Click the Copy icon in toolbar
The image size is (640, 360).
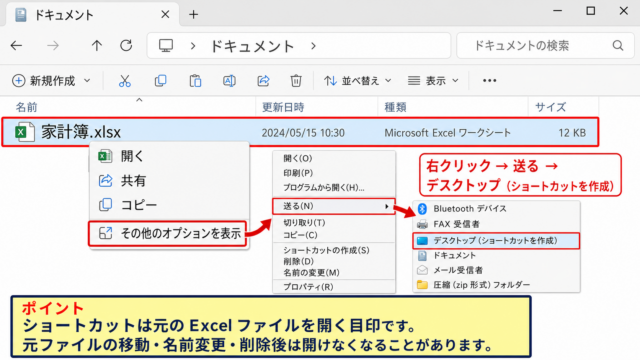tap(160, 81)
